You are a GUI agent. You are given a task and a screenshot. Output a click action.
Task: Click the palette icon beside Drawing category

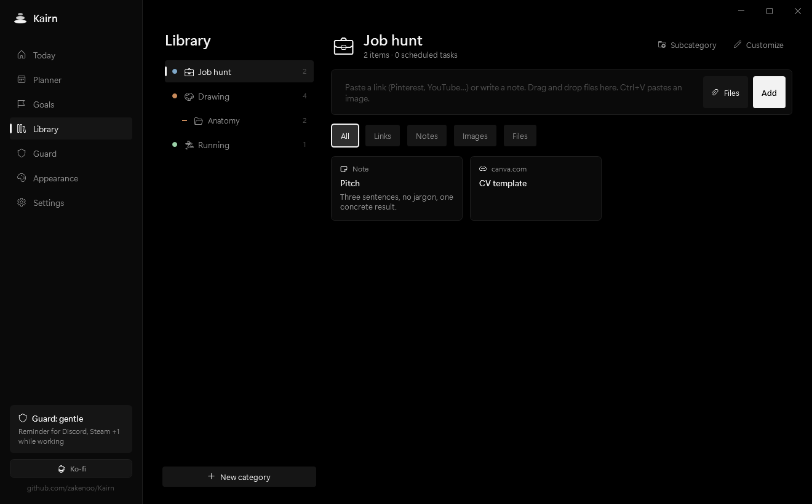tap(189, 96)
